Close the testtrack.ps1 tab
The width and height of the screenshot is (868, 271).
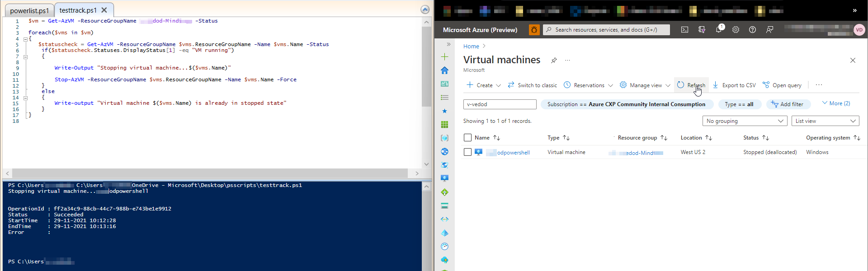[104, 10]
